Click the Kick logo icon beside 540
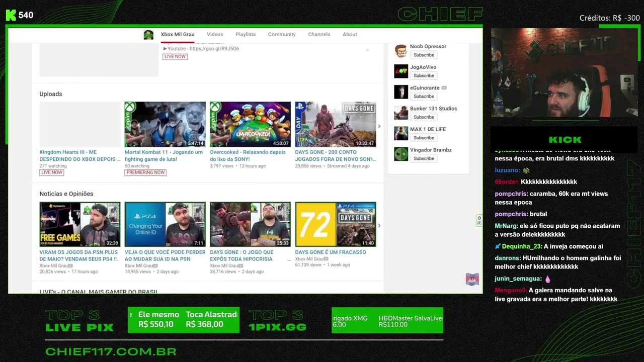This screenshot has width=644, height=362. point(11,15)
